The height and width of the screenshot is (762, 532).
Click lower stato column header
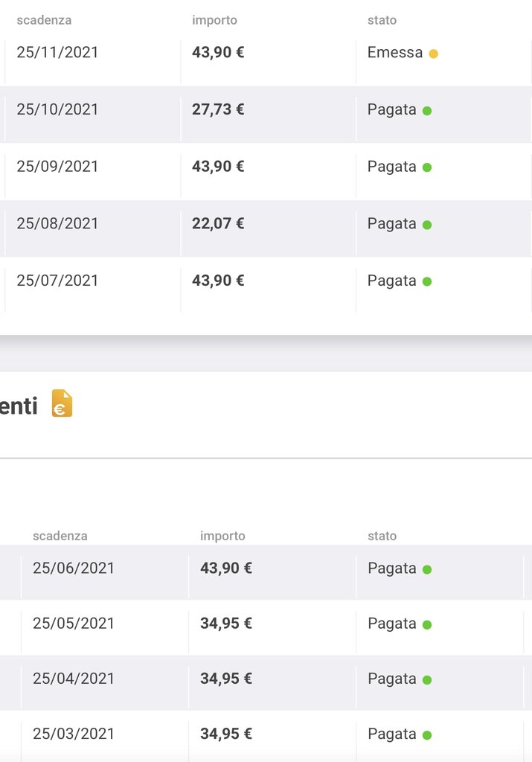[x=382, y=536]
